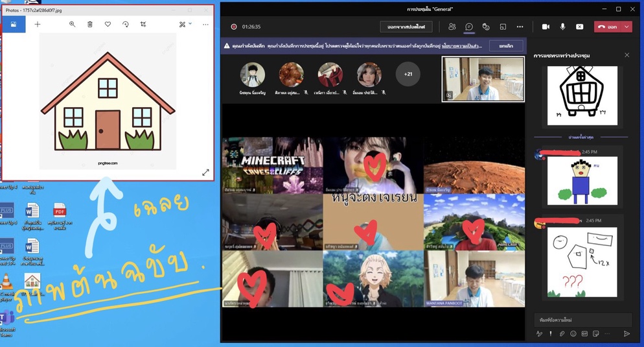Leave the meeting with the red hang-up button

pyautogui.click(x=608, y=27)
